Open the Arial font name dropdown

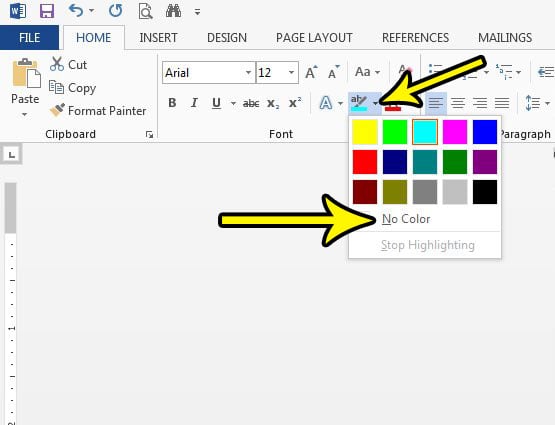coord(248,73)
